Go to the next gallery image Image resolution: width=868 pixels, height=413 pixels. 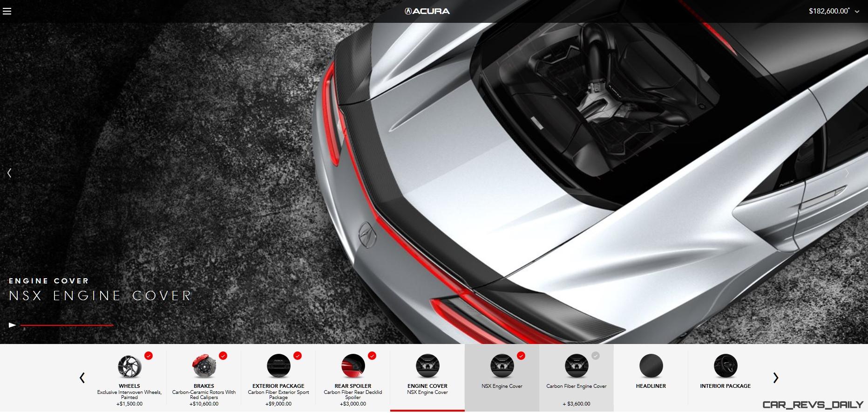[x=847, y=173]
